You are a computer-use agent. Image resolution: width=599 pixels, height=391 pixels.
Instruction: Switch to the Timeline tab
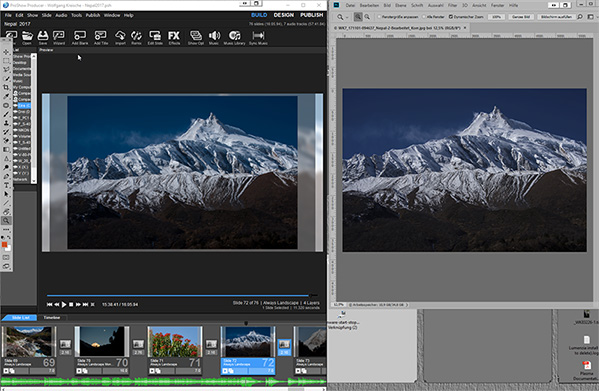click(52, 318)
